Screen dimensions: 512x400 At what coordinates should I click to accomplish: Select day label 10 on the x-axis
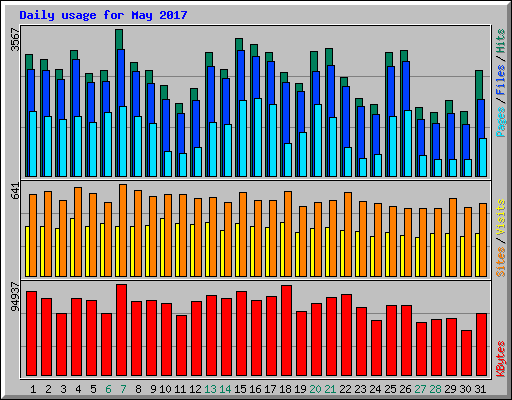click(x=165, y=389)
